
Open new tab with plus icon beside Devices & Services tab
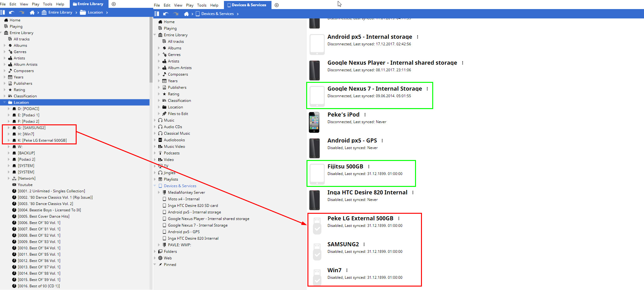pos(276,5)
